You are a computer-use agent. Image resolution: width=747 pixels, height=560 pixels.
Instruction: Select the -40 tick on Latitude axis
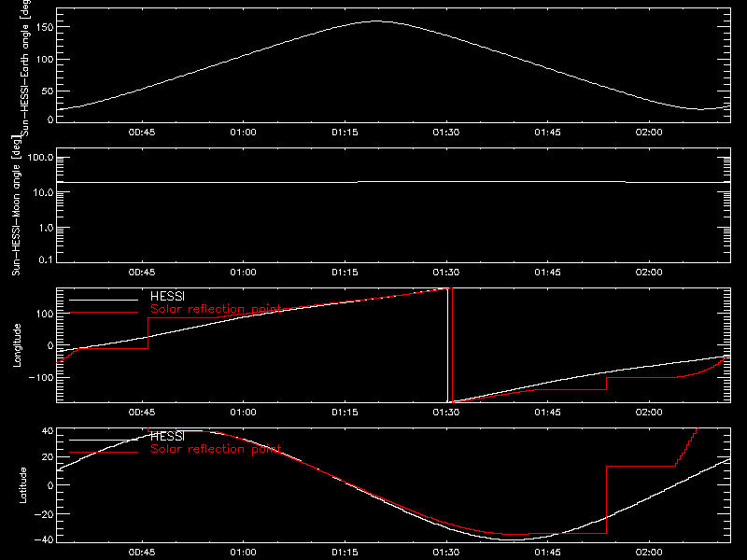coord(44,540)
